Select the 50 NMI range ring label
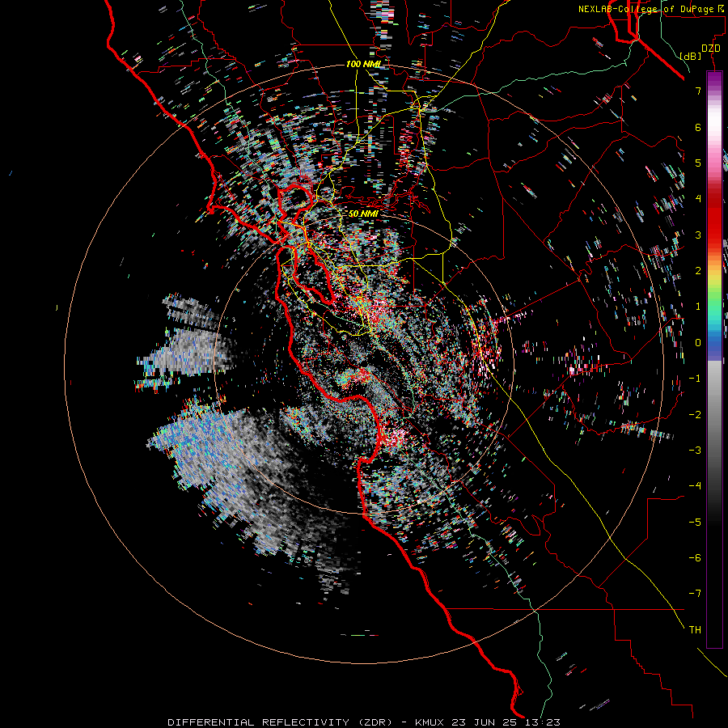Viewport: 728px width, 728px height. point(363,214)
